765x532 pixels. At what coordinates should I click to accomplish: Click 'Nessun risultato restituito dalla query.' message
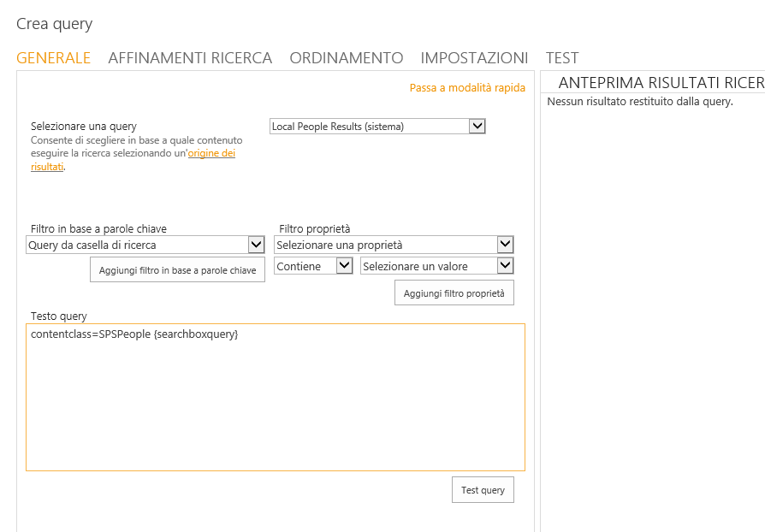[x=640, y=102]
